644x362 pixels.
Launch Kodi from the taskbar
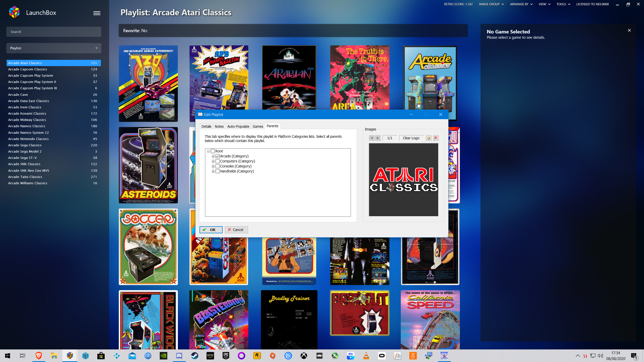tap(116, 355)
